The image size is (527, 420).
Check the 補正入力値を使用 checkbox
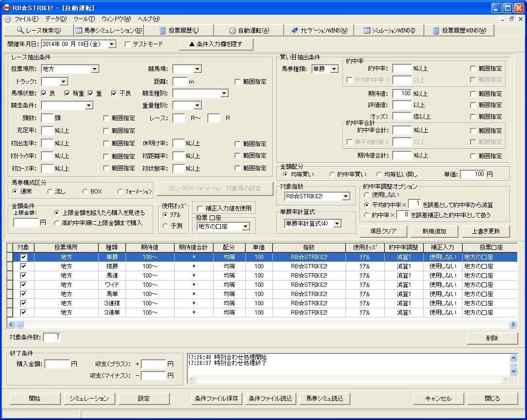click(x=200, y=209)
